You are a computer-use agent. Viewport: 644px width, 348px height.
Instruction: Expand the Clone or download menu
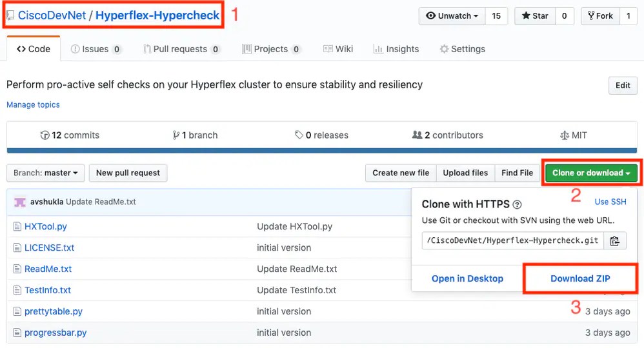pos(591,173)
